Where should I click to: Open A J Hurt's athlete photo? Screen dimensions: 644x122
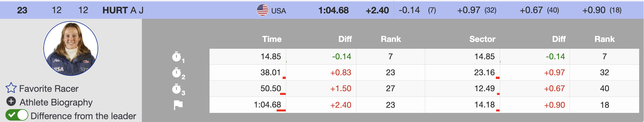tap(71, 48)
